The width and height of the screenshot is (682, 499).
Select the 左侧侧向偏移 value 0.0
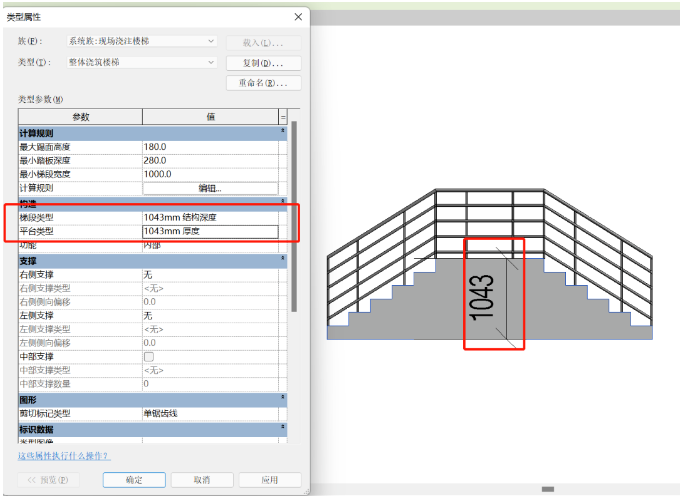pyautogui.click(x=211, y=343)
